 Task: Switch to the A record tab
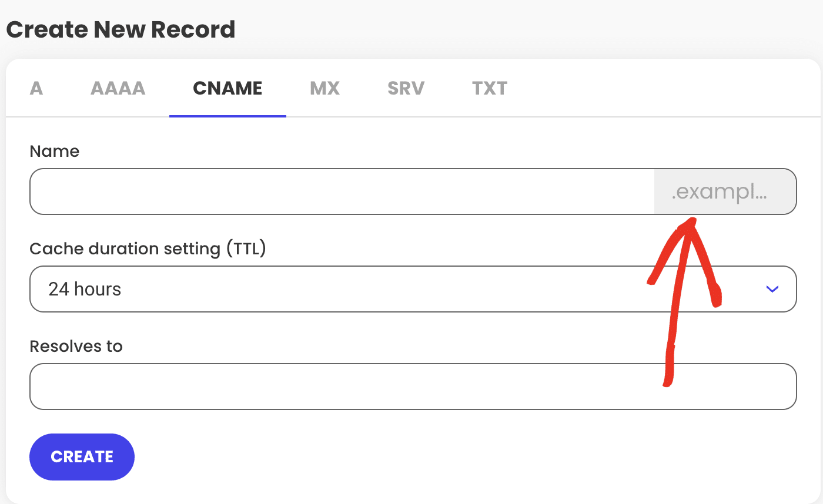tap(36, 89)
